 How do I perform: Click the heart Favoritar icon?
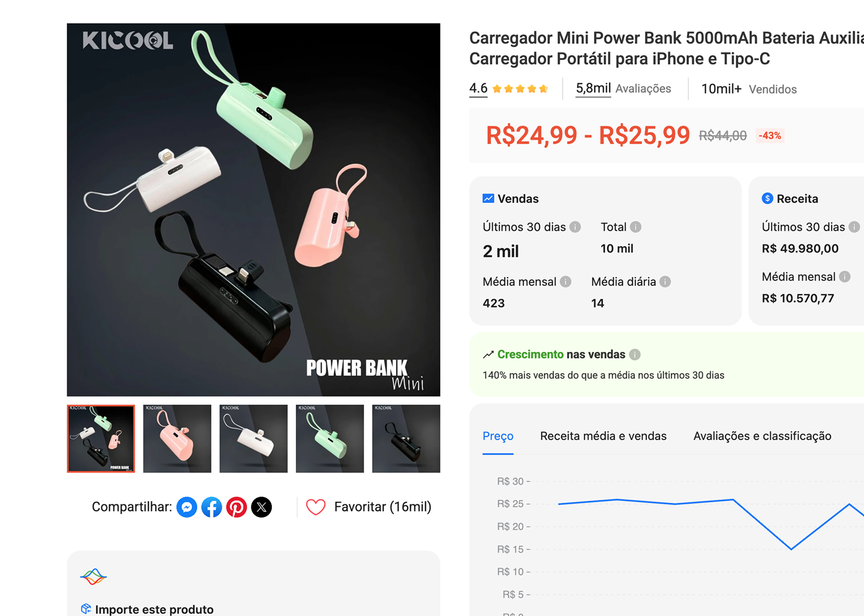click(316, 507)
